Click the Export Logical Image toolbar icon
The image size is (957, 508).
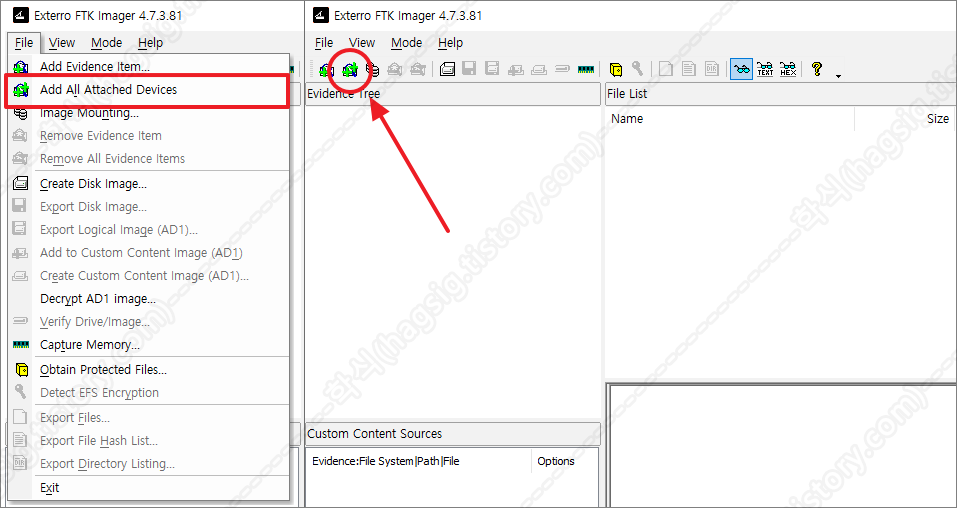pyautogui.click(x=492, y=69)
